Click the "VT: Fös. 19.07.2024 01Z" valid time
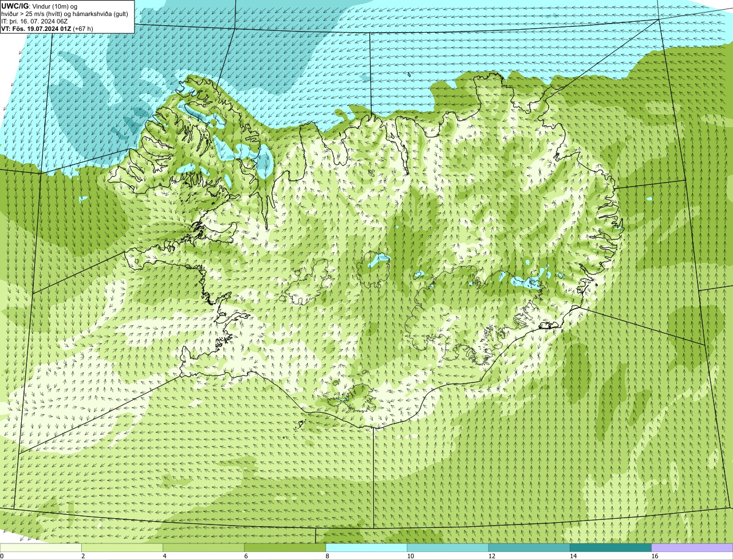Screen dimensions: 733x560 point(36,28)
